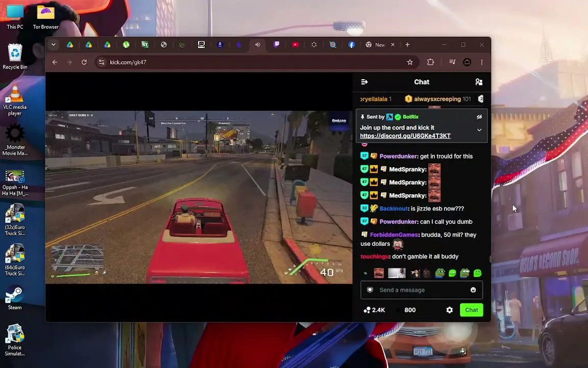Launch (64x)Euro Truck Simulator shortcut
The width and height of the screenshot is (588, 368).
click(15, 260)
